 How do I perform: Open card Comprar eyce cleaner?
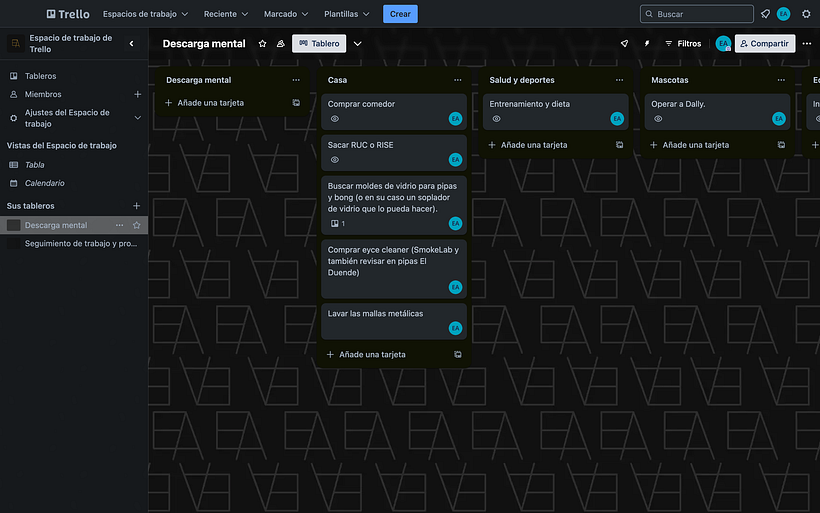394,269
